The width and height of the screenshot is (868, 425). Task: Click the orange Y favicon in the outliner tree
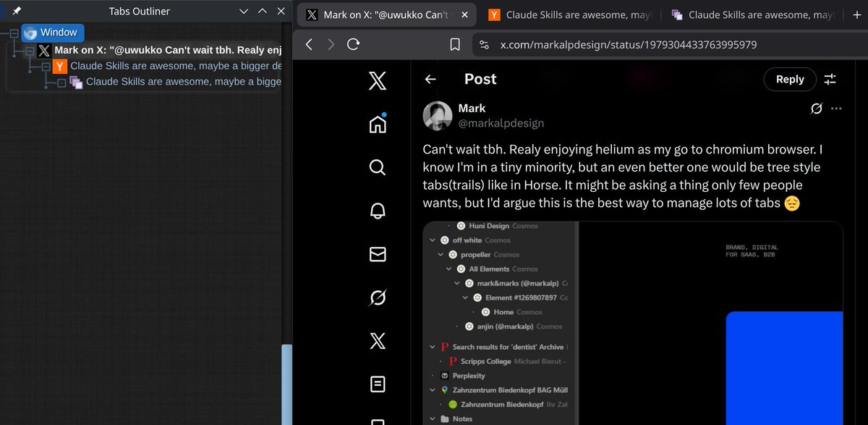pos(61,67)
